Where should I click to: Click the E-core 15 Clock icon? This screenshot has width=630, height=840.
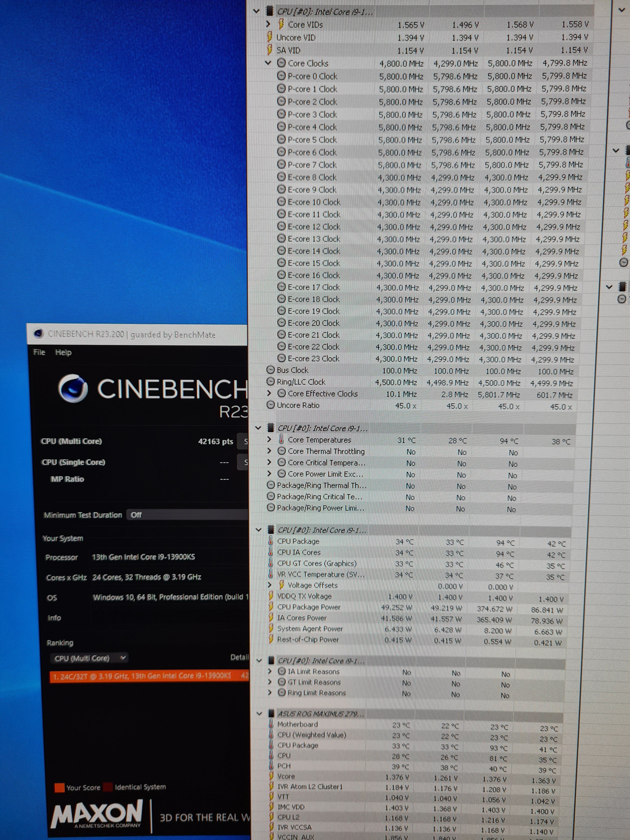pyautogui.click(x=281, y=262)
